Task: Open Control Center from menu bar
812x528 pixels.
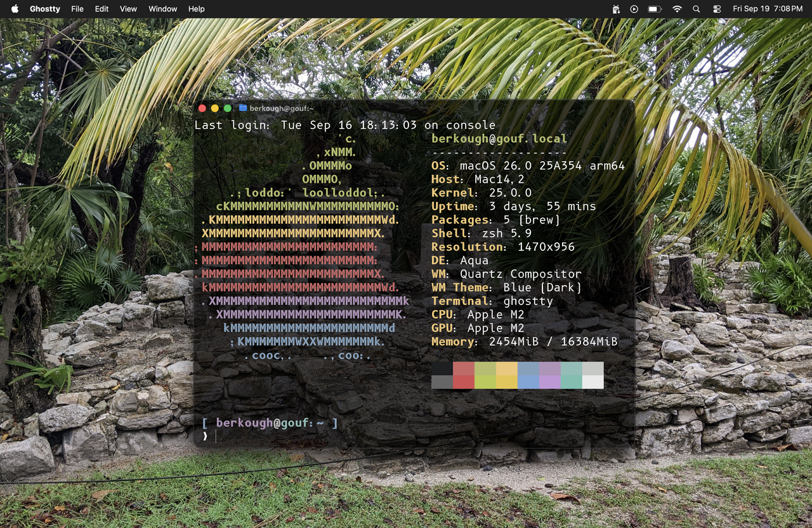Action: [717, 9]
